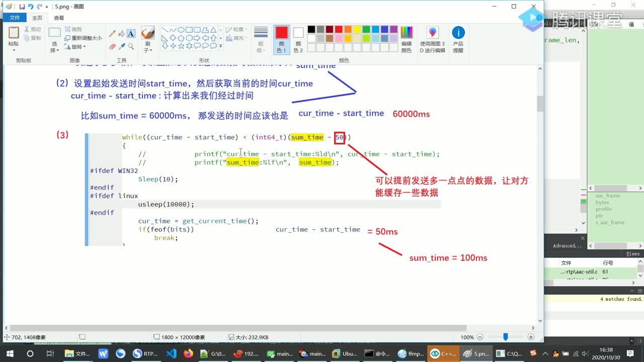Select the Eraser tool

112,46
